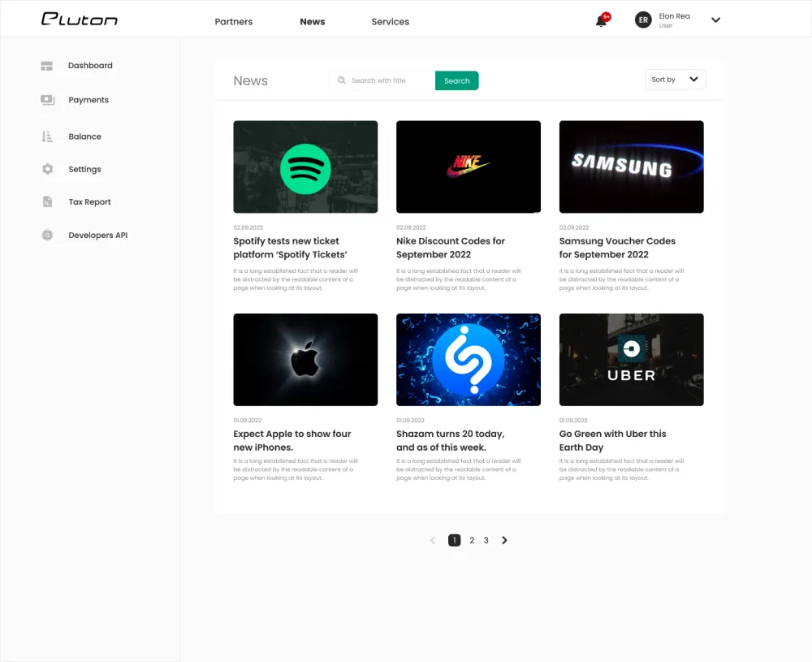Screen dimensions: 812x662
Task: Click the description text under Nike headline
Action: (458, 279)
